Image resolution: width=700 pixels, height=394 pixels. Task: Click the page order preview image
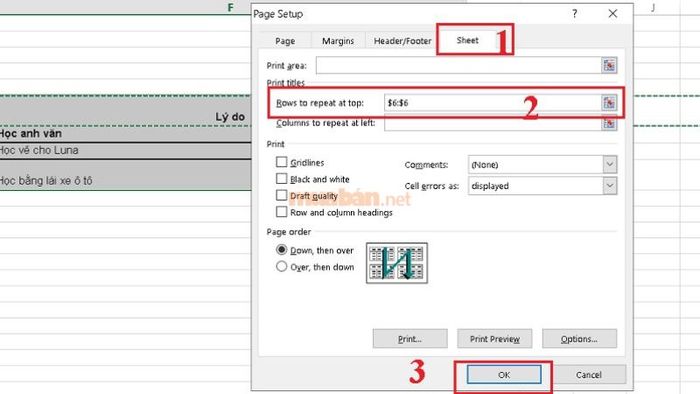coord(396,263)
